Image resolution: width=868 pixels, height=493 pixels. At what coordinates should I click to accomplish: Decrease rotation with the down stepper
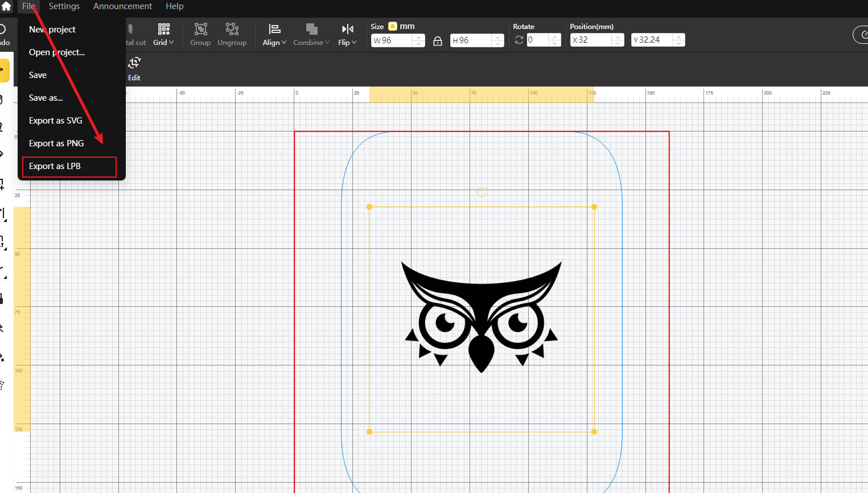[x=555, y=43]
